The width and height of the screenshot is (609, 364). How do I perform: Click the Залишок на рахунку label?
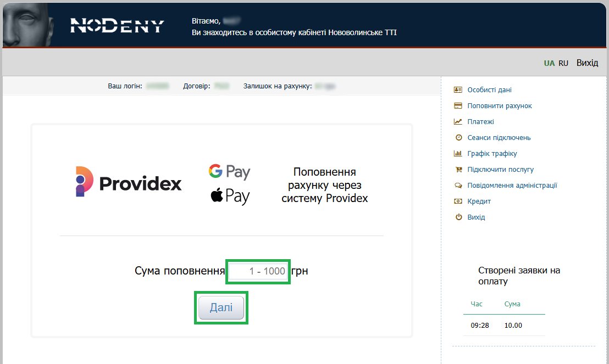tap(278, 86)
